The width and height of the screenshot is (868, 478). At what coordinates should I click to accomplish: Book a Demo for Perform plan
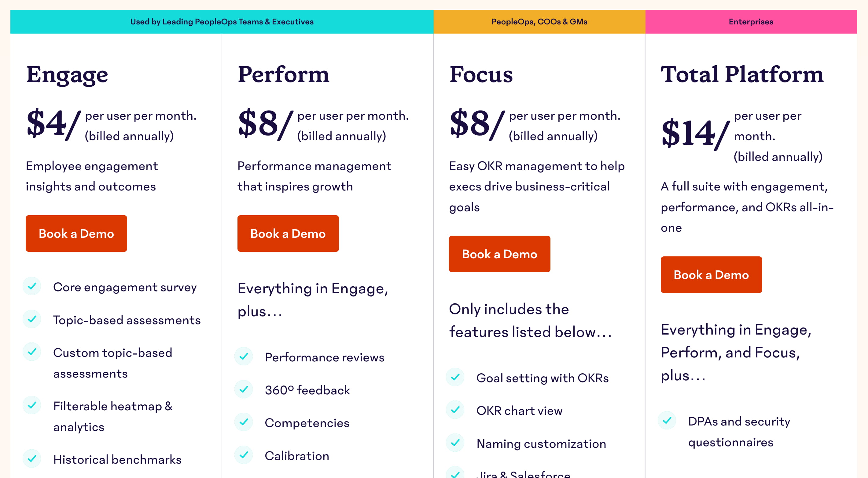click(x=288, y=234)
